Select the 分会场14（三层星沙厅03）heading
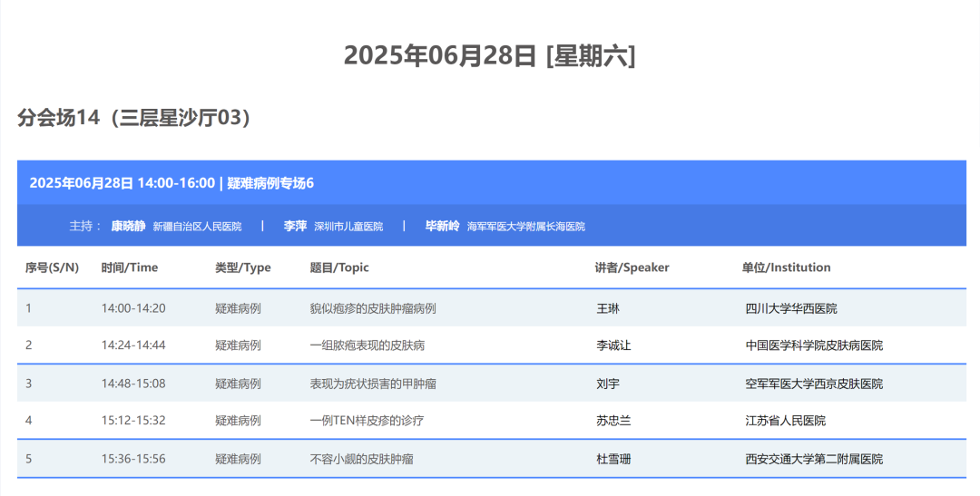 [134, 118]
